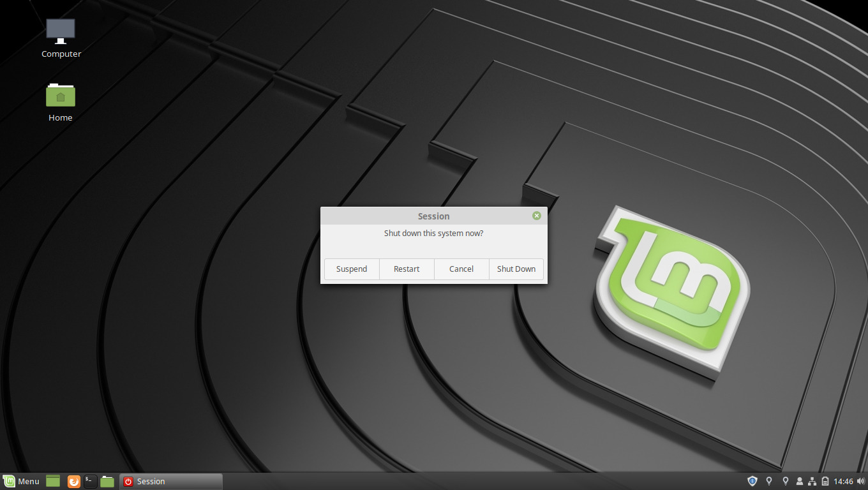Open Firefox from the taskbar
The width and height of the screenshot is (868, 490).
click(x=74, y=481)
